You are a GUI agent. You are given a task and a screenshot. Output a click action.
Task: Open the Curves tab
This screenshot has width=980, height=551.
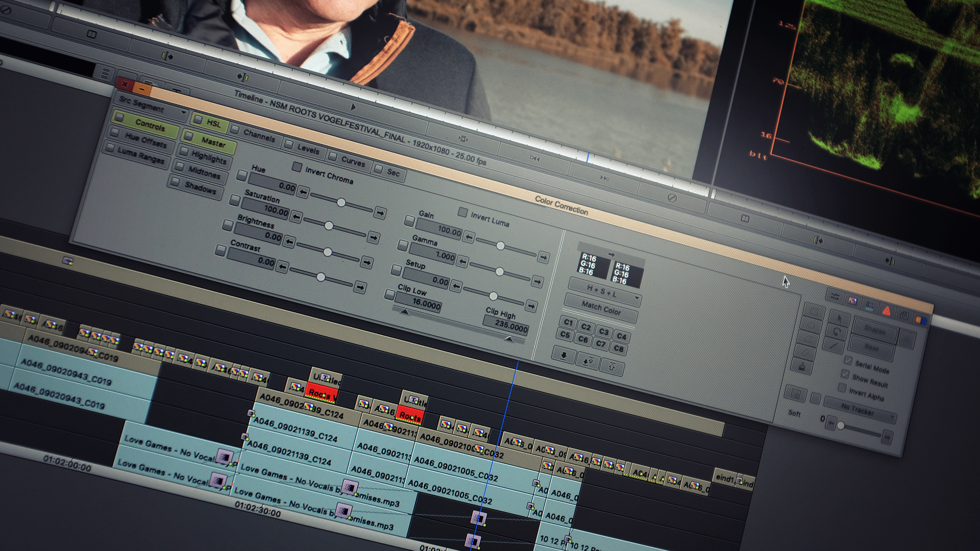pos(348,160)
